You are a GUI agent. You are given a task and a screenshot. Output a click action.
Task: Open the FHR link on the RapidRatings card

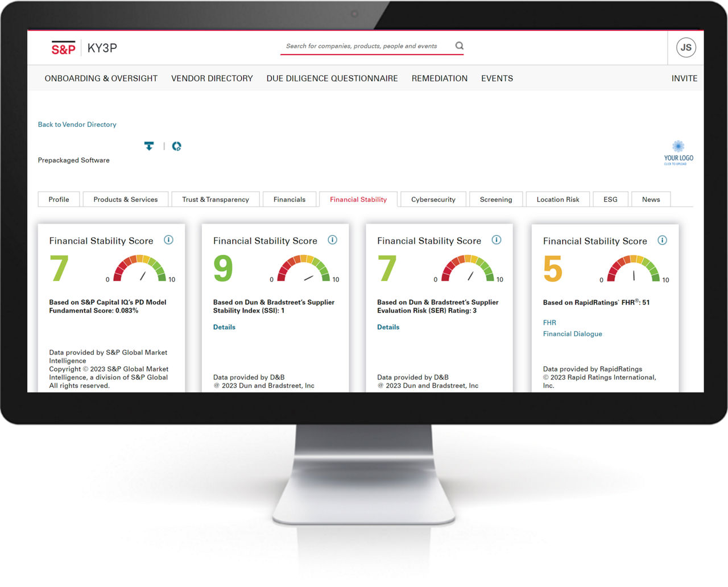pos(549,323)
